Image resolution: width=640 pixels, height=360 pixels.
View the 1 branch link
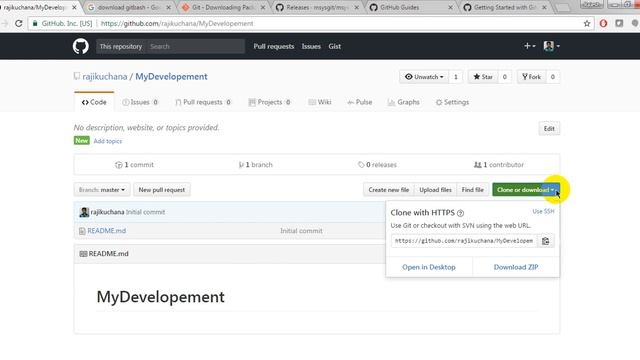(x=256, y=165)
